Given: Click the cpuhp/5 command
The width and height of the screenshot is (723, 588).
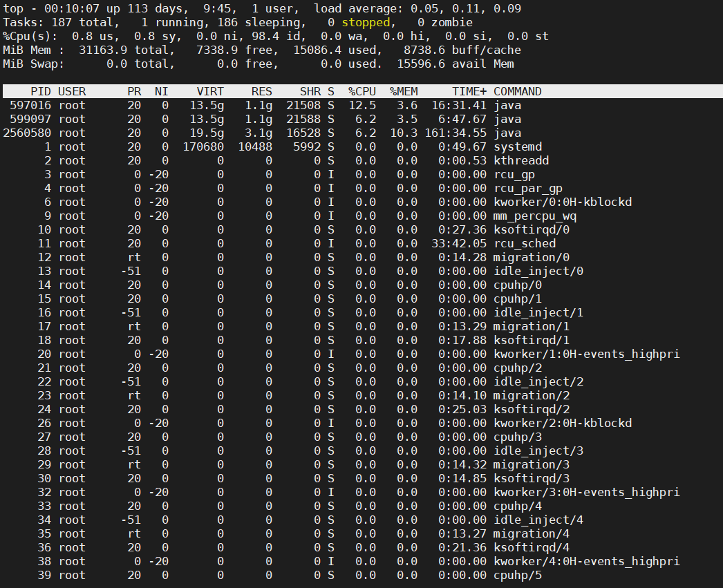Looking at the screenshot, I should [518, 576].
